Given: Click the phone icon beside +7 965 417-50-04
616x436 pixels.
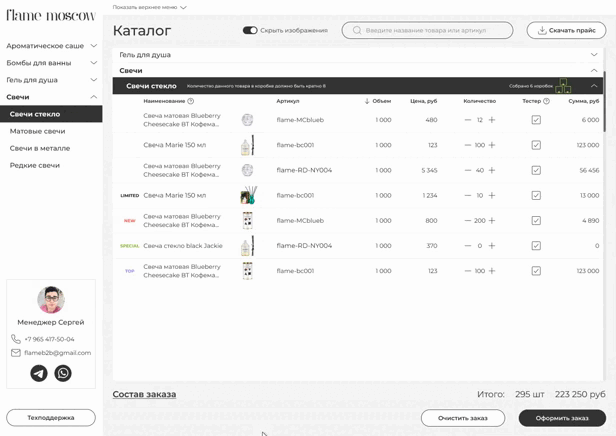Looking at the screenshot, I should [16, 339].
